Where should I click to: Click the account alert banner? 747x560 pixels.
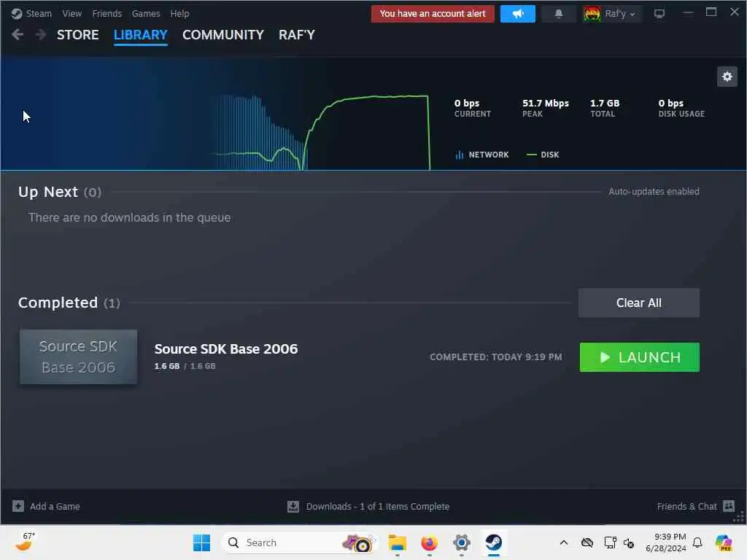coord(433,14)
